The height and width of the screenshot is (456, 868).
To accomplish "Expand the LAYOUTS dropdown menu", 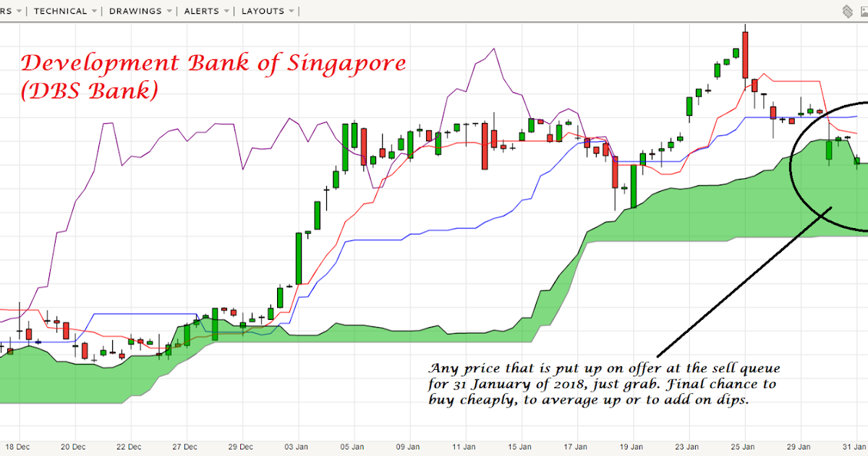I will click(268, 11).
